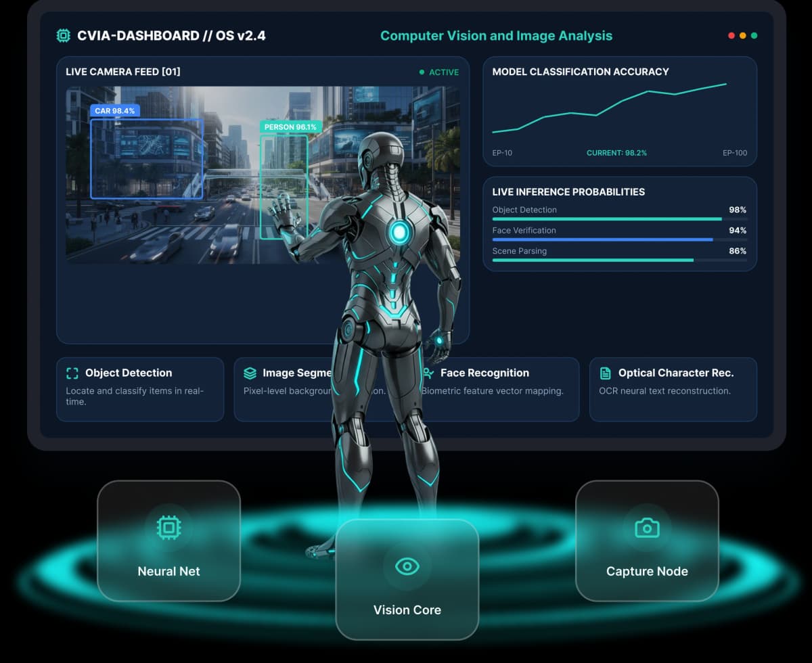812x663 pixels.
Task: Click the Neural Net chip icon
Action: click(168, 528)
